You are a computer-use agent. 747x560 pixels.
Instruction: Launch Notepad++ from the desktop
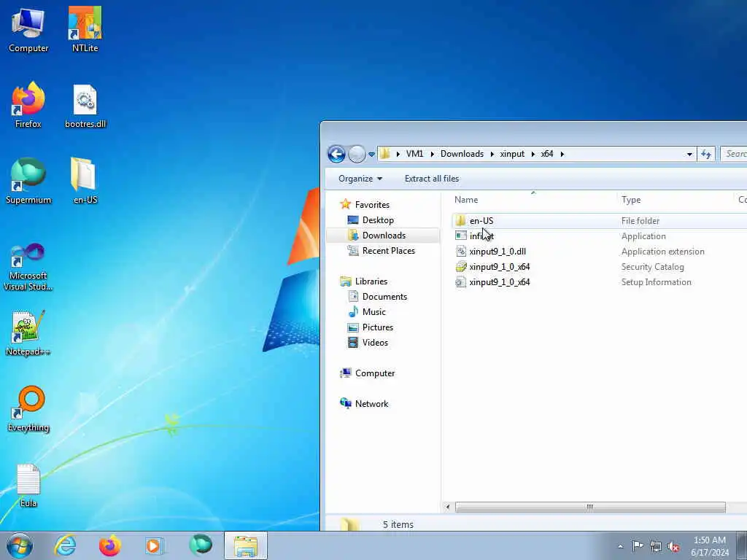(28, 334)
